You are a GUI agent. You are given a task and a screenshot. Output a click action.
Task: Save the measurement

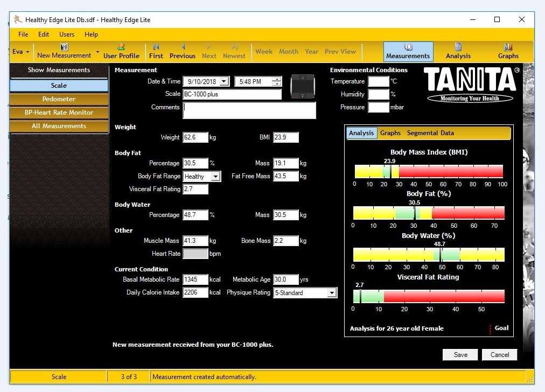point(460,354)
